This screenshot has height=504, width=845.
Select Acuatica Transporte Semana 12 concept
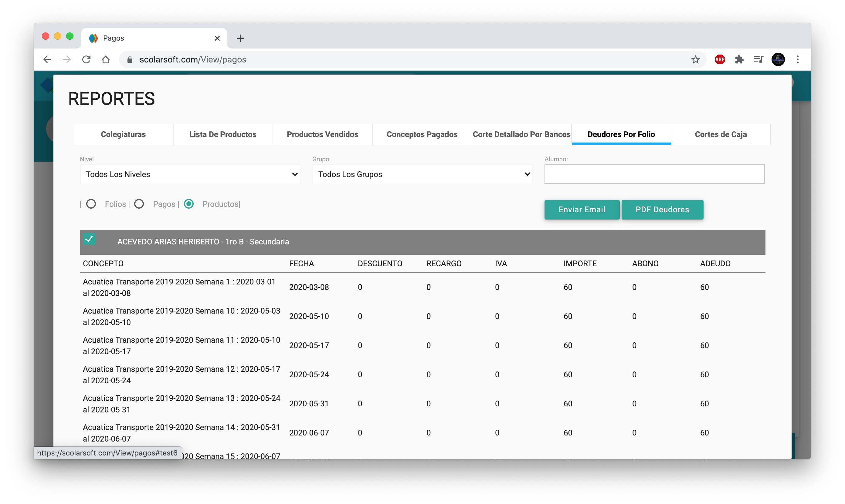182,375
